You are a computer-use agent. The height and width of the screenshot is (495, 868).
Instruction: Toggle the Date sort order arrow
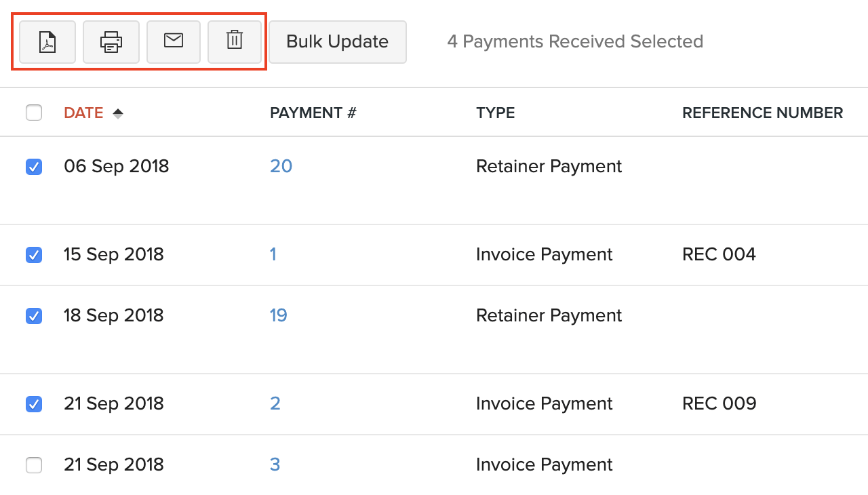(117, 113)
